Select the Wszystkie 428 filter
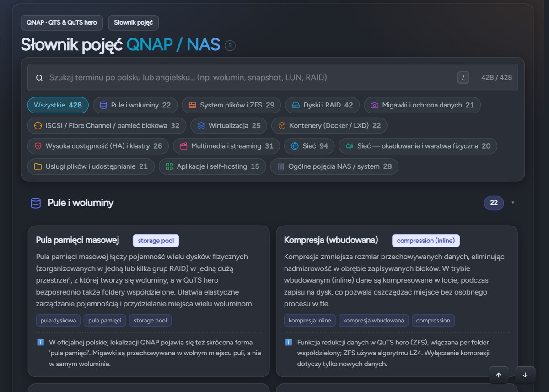Image resolution: width=549 pixels, height=392 pixels. pos(58,105)
